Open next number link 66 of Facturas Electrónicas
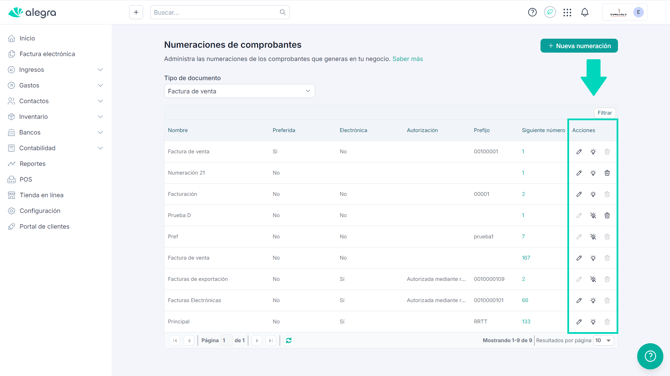The width and height of the screenshot is (670, 376). pos(525,300)
